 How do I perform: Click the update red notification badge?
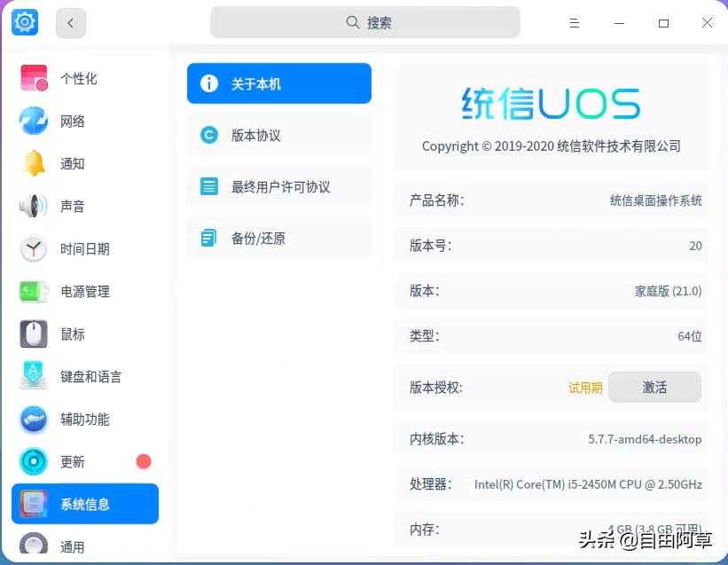tap(143, 461)
